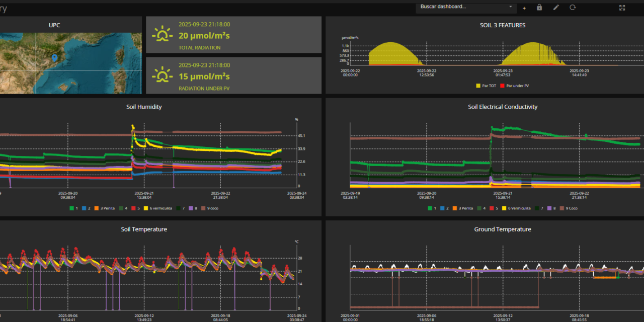Image resolution: width=644 pixels, height=322 pixels.
Task: Click the blue location pin on map
Action: point(54,58)
